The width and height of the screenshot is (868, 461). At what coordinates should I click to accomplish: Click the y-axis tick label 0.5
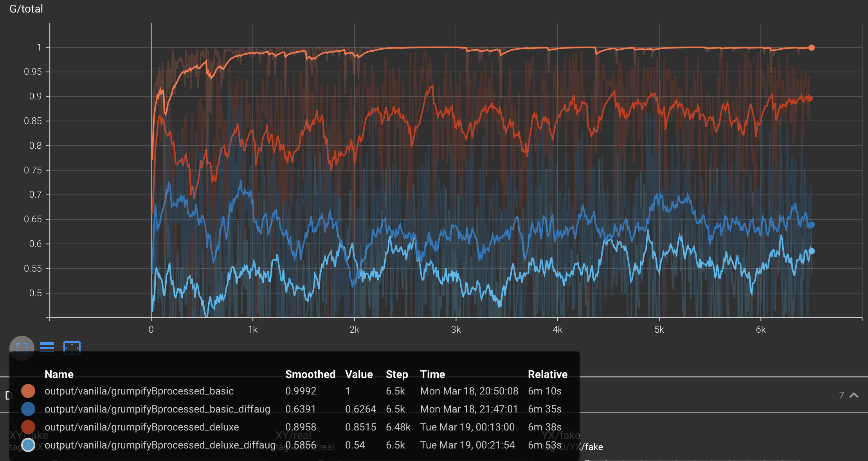[35, 293]
